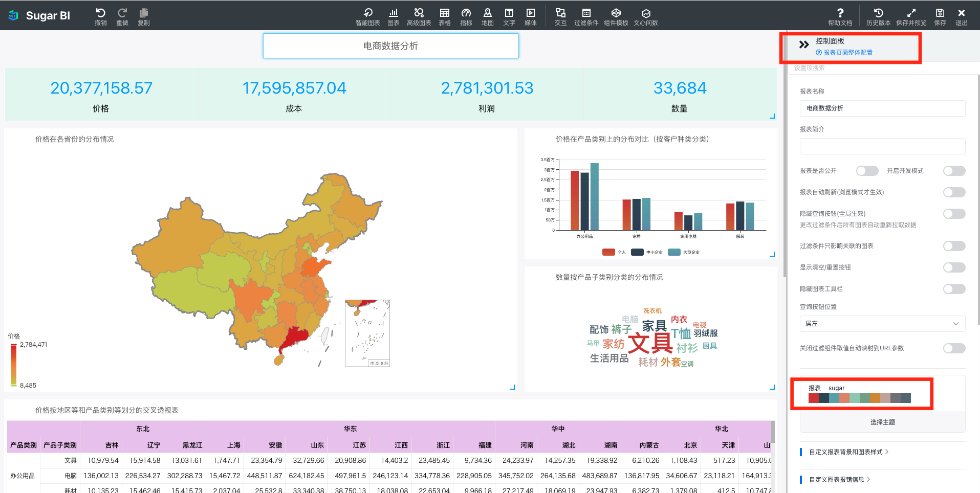
Task: Expand 自定义图表报错信息 section
Action: [839, 480]
